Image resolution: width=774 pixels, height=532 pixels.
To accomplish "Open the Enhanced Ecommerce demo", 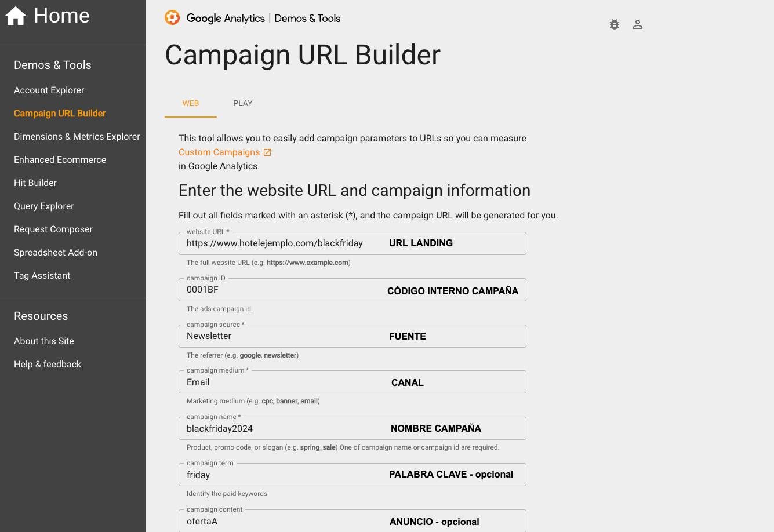I will coord(60,159).
